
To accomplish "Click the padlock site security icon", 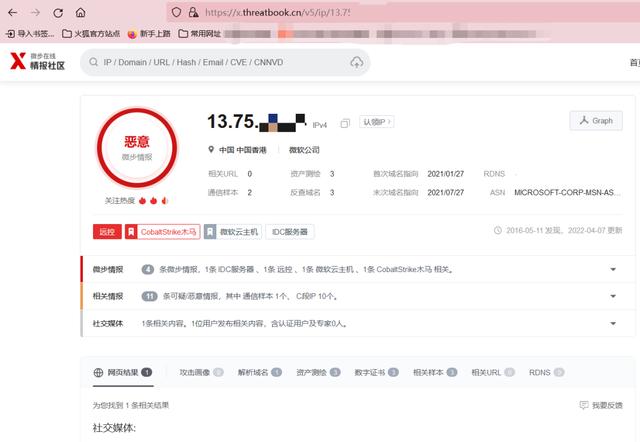I will (193, 12).
